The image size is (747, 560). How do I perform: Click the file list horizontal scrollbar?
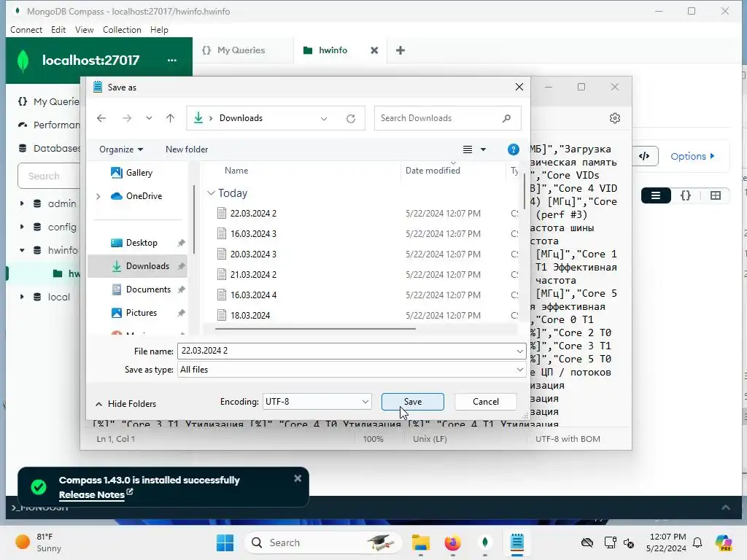point(315,329)
